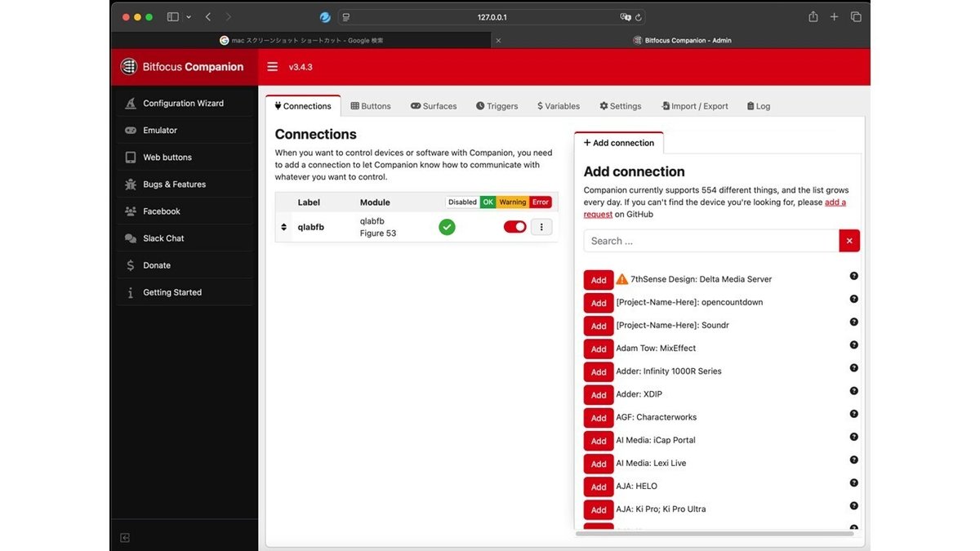Open help for Adder: XDIP
This screenshot has height=551, width=980.
(853, 391)
